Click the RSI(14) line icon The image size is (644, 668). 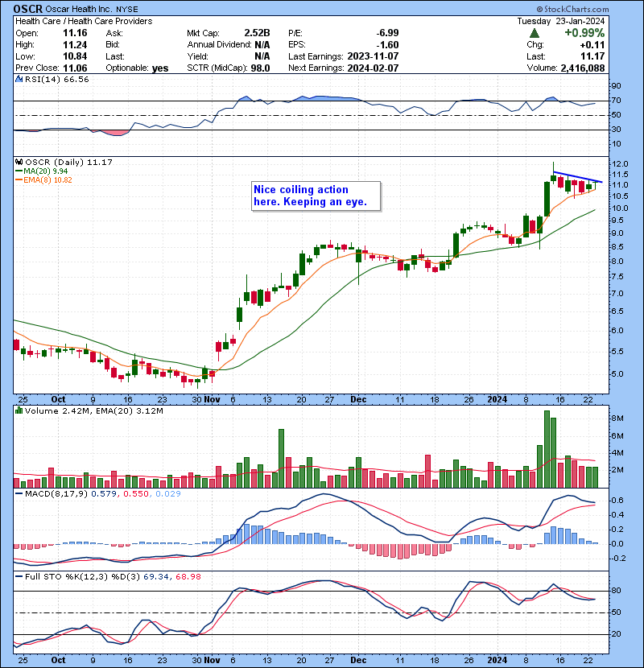point(19,79)
